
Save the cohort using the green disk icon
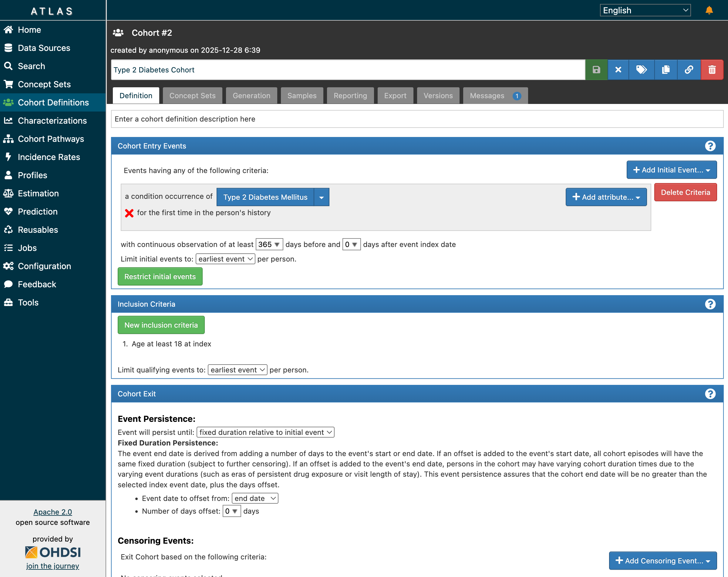click(596, 69)
